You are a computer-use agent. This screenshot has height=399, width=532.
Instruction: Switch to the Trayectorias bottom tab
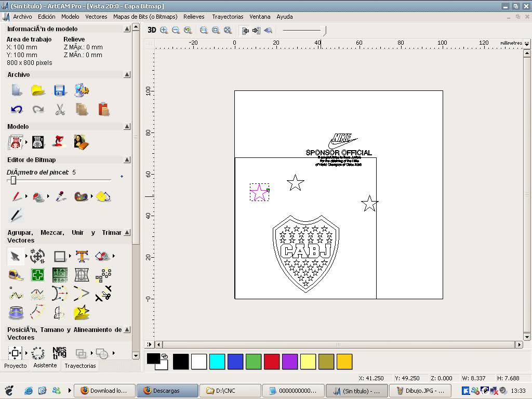pos(80,366)
